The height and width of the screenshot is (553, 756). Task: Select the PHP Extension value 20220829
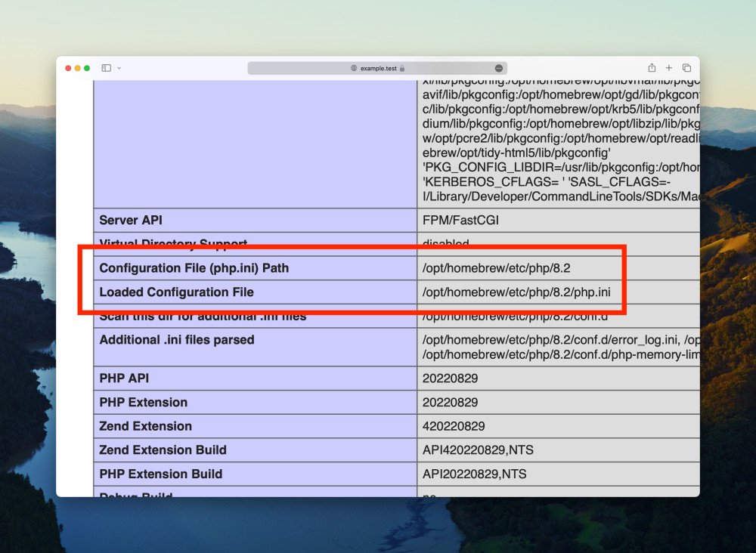point(450,402)
